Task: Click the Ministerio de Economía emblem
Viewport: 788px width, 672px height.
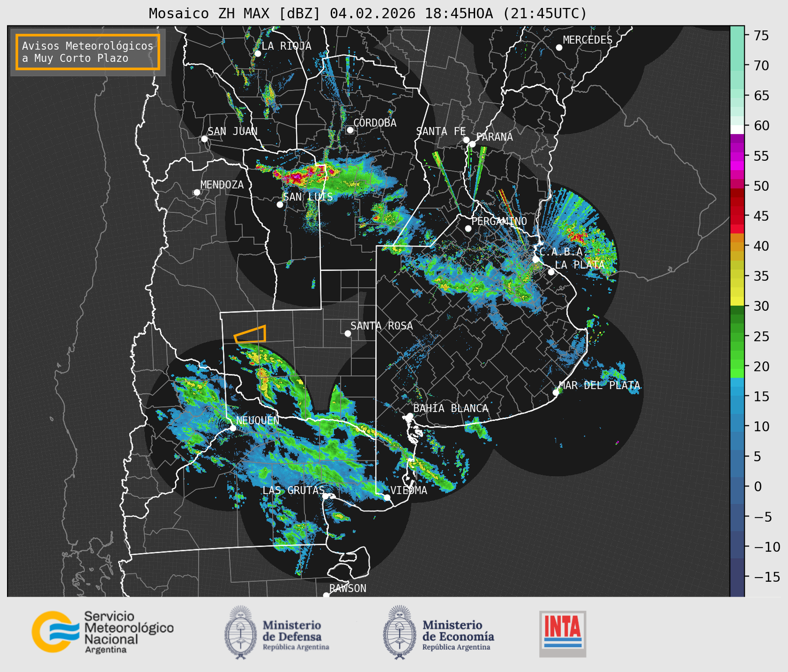Action: [399, 632]
